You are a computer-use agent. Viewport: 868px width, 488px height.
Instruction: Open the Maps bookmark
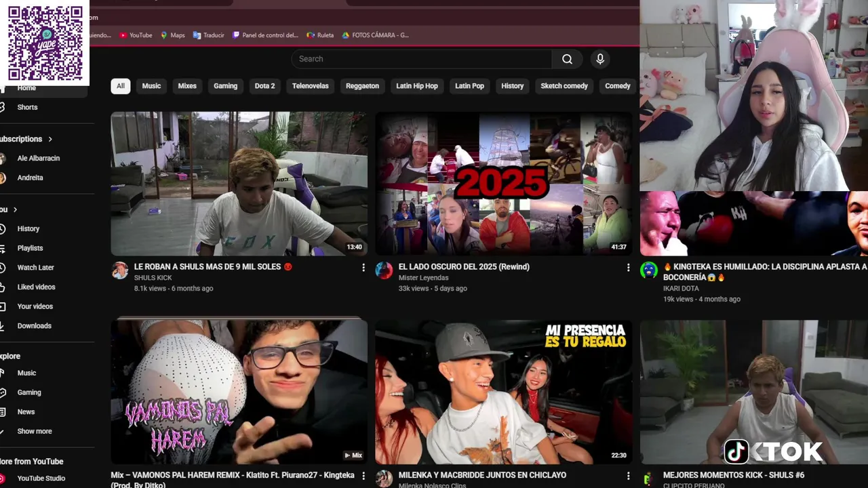[172, 35]
